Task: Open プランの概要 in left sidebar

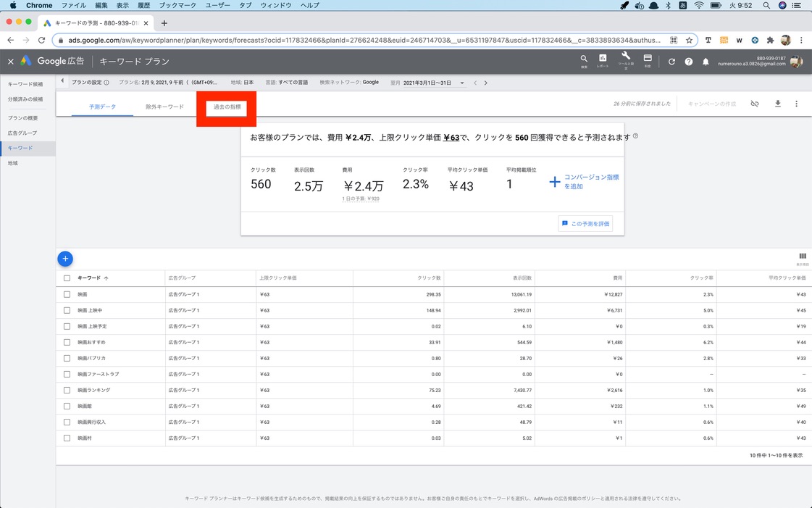Action: tap(22, 118)
